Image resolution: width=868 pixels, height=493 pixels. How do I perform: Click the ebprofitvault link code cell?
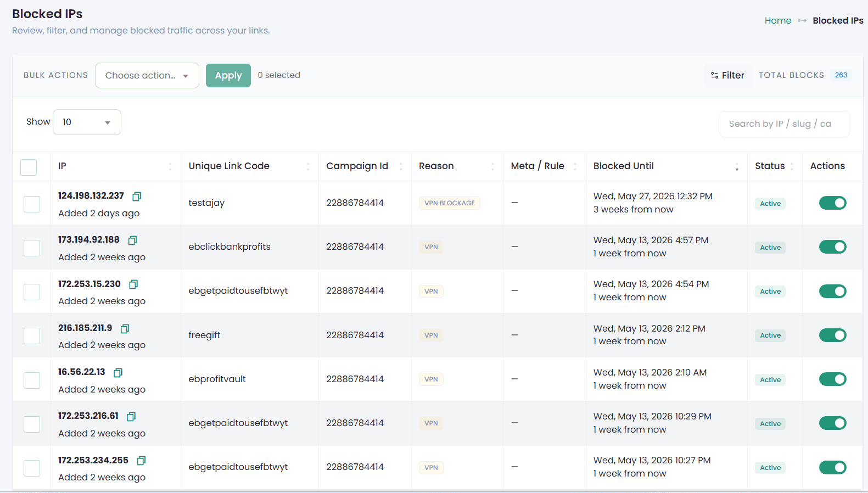click(x=217, y=379)
